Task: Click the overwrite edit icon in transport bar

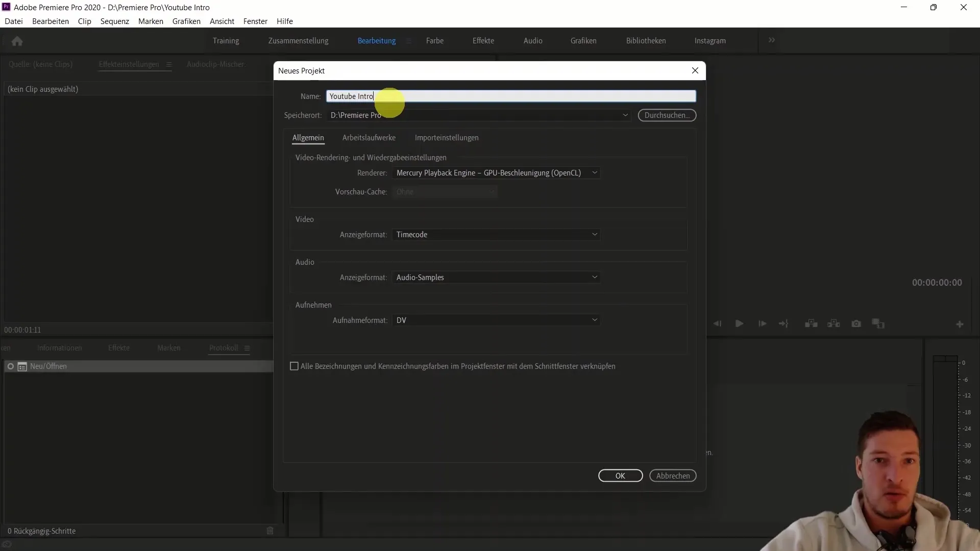Action: [x=835, y=323]
